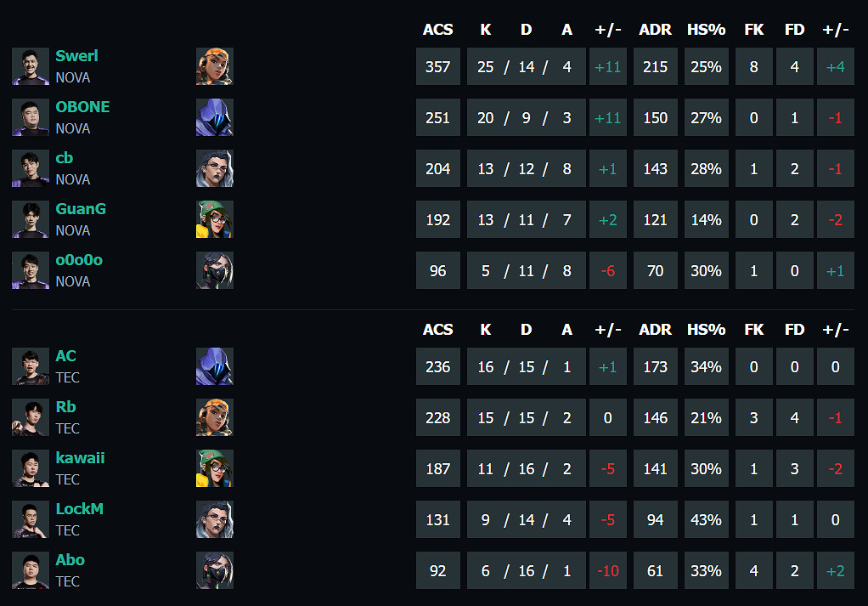
Task: Click kawaii's Killjoy agent icon
Action: (215, 468)
